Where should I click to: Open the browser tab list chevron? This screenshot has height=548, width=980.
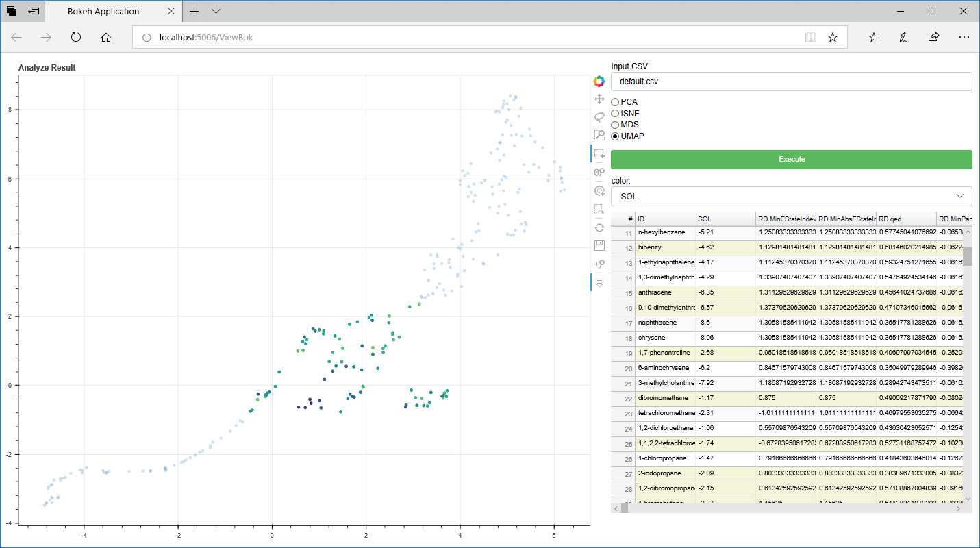(216, 12)
